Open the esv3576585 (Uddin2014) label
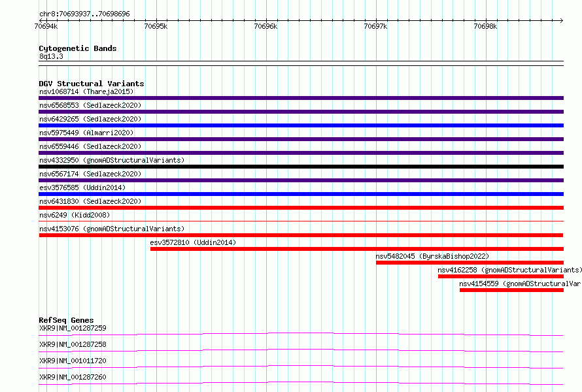The height and width of the screenshot is (392, 582). tap(82, 188)
